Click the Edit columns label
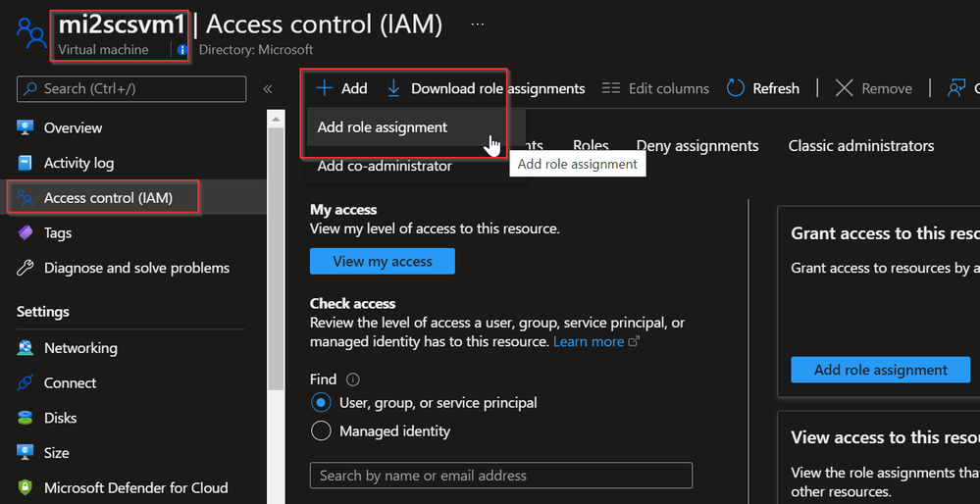Screen dimensions: 980x504 pos(669,88)
